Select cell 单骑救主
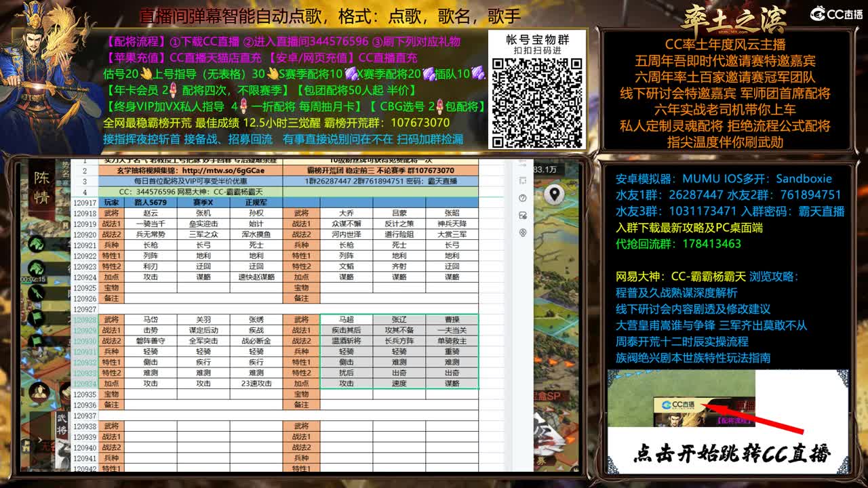 (x=452, y=341)
